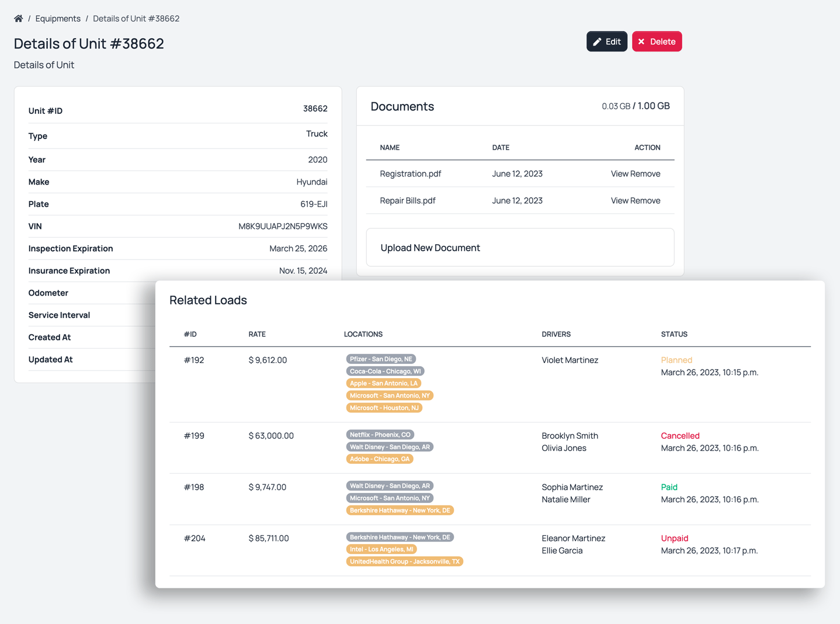Open load #204 in Related Loads
Screen dimensions: 840x624
point(195,538)
